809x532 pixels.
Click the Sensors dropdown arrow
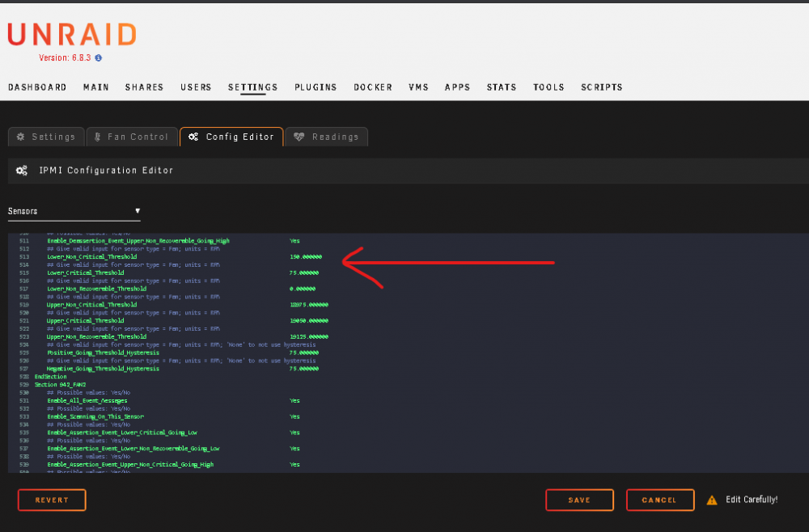[x=138, y=211]
